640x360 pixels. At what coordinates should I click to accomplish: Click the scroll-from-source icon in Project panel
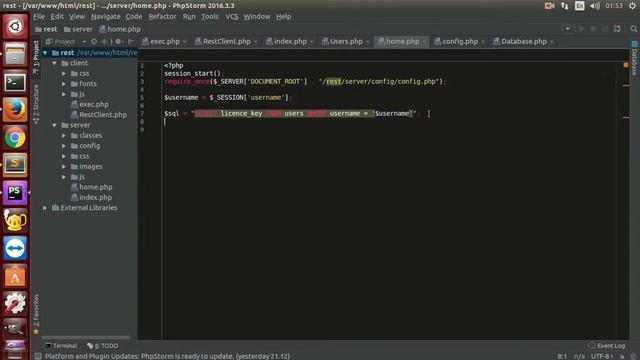click(x=94, y=42)
